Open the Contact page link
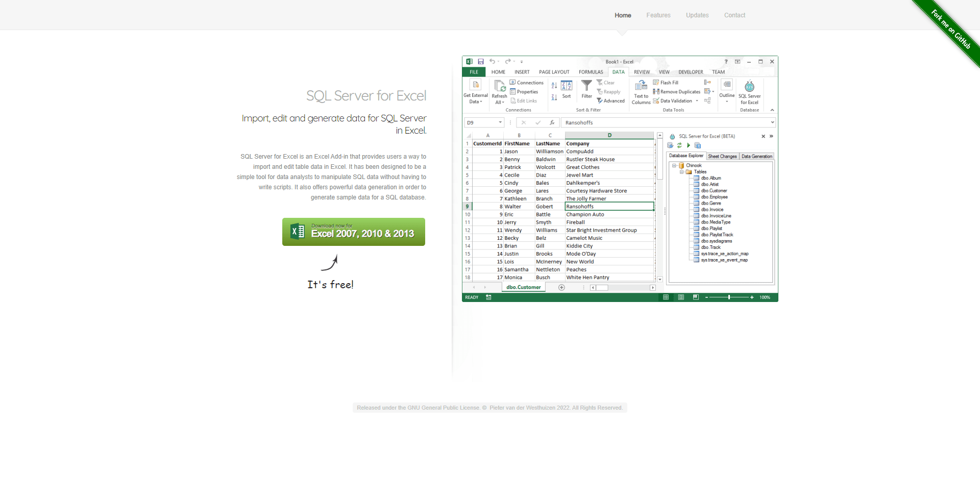Image resolution: width=980 pixels, height=478 pixels. 734,15
